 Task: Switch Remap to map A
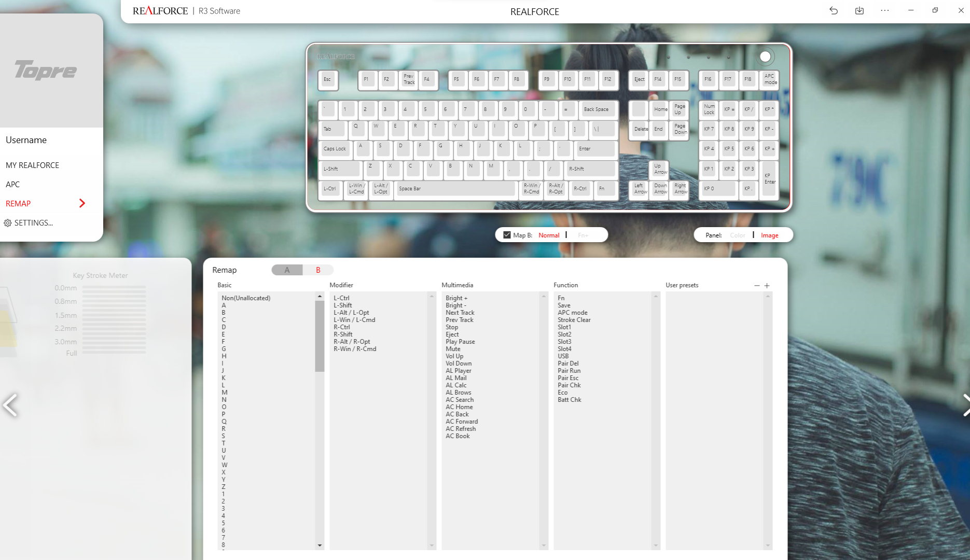click(287, 270)
